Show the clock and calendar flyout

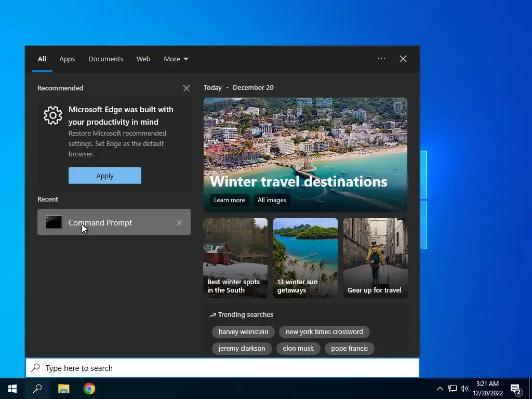pyautogui.click(x=487, y=389)
